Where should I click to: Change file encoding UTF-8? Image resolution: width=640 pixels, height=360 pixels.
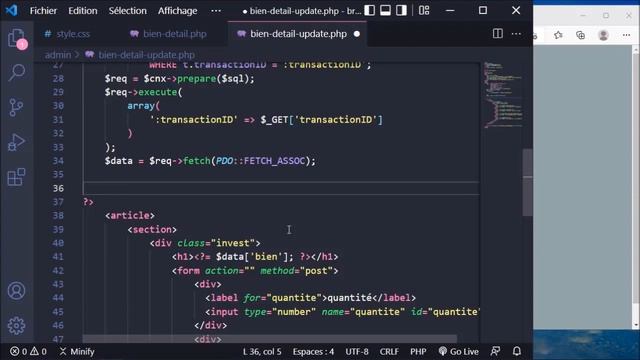coord(357,351)
